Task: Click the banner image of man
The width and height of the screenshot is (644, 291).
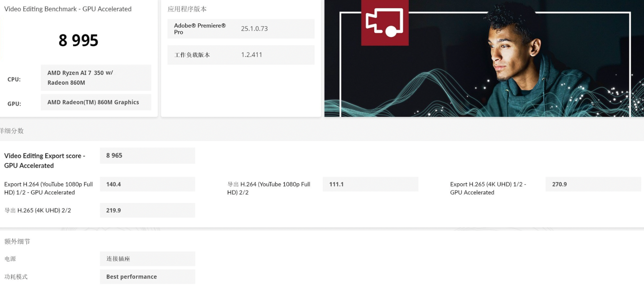Action: point(484,58)
